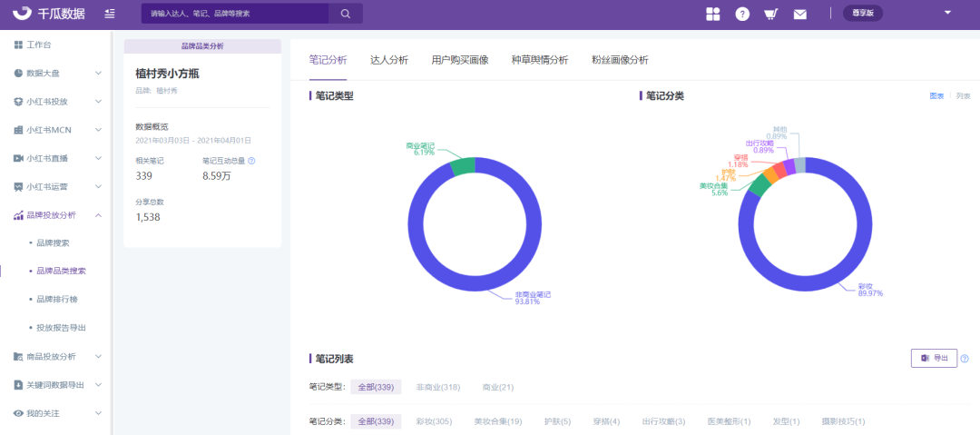Screen dimensions: 980x435
Task: Click the 小红书投放 icon in sidebar
Action: pyautogui.click(x=18, y=102)
